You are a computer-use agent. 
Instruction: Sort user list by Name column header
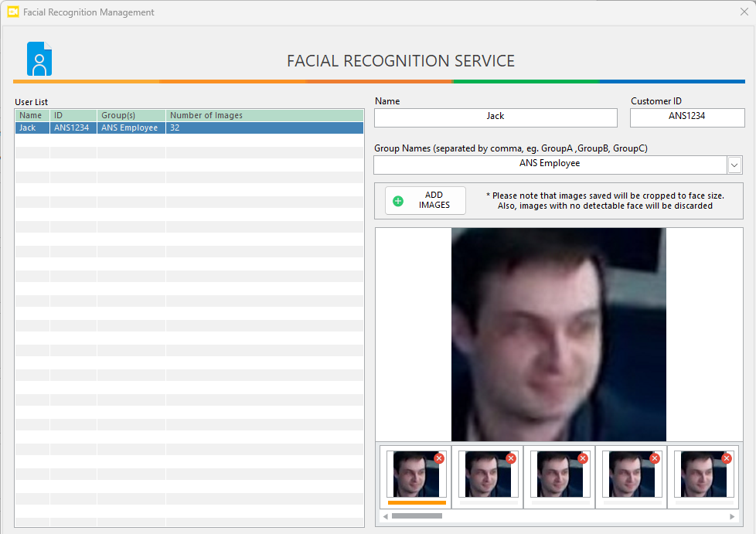[x=31, y=115]
